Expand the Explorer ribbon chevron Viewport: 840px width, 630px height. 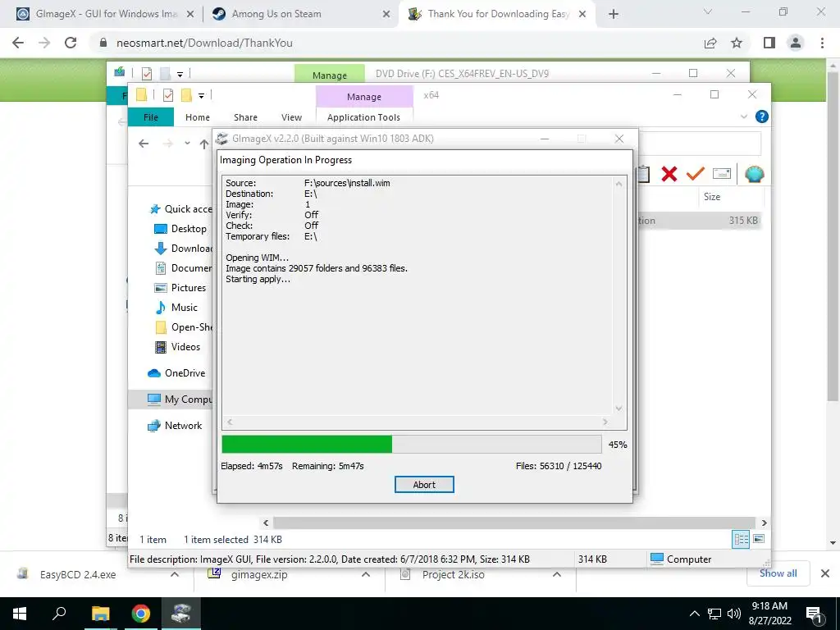coord(743,116)
